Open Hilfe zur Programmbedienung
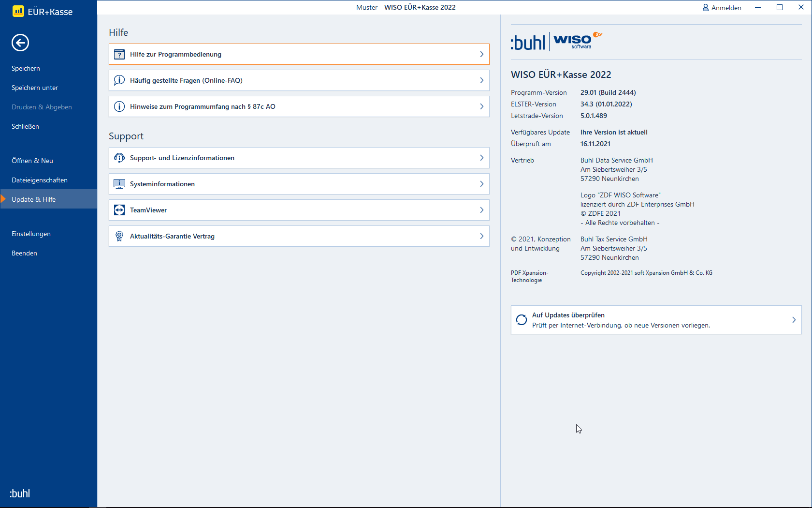 (299, 54)
